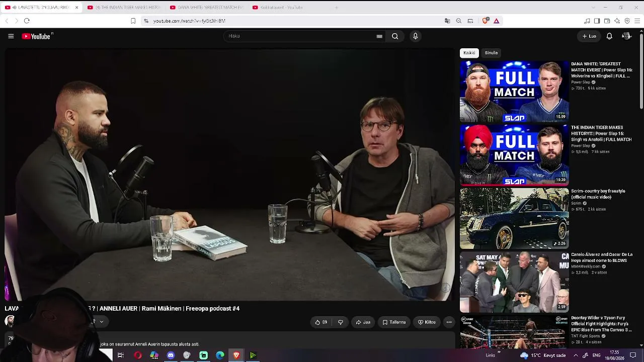Open the account avatar menu

pos(626,36)
